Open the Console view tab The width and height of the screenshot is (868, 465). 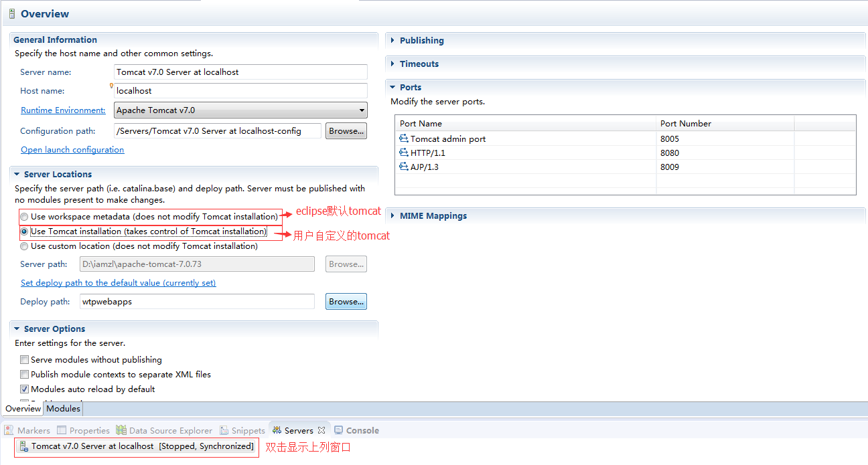(x=356, y=430)
